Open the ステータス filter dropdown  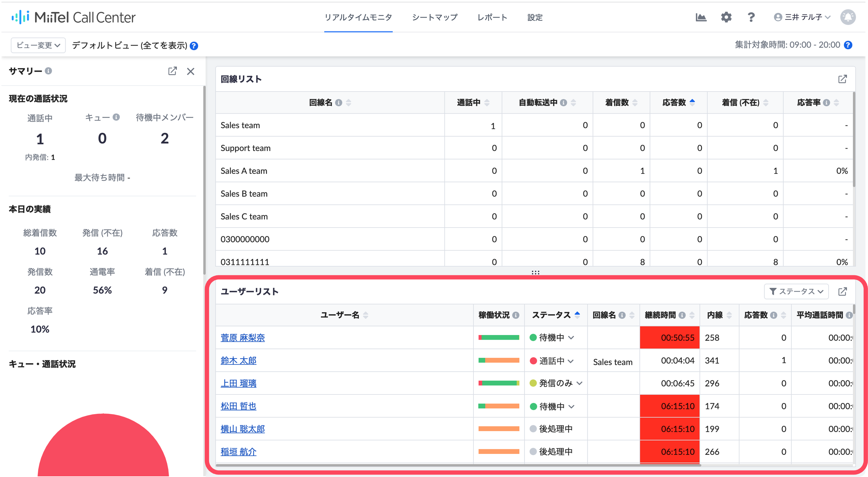click(x=796, y=292)
